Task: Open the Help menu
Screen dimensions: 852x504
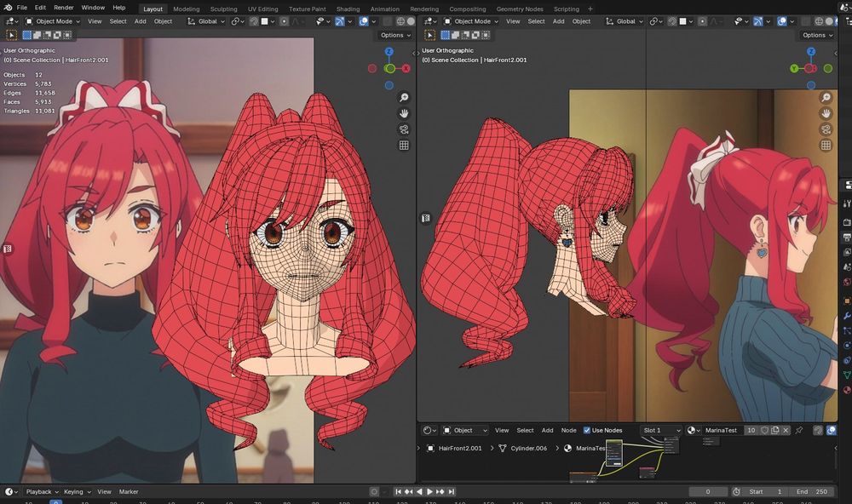Action: click(119, 8)
